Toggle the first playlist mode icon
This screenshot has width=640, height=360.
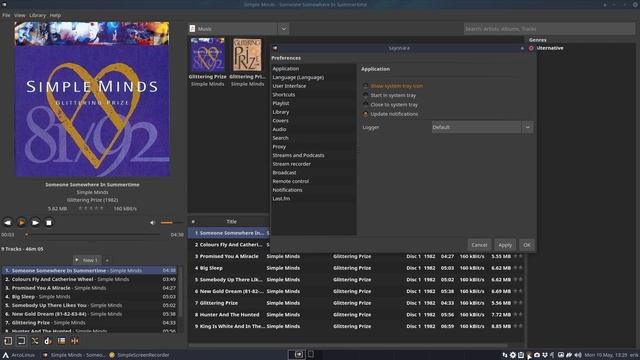click(8, 341)
